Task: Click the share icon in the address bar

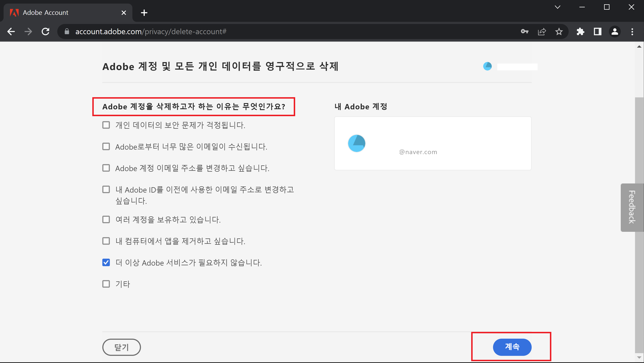Action: pos(542,31)
